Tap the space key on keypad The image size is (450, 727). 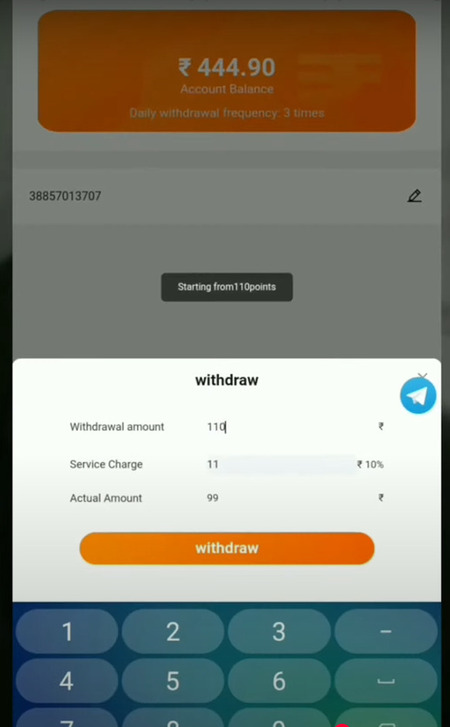386,681
